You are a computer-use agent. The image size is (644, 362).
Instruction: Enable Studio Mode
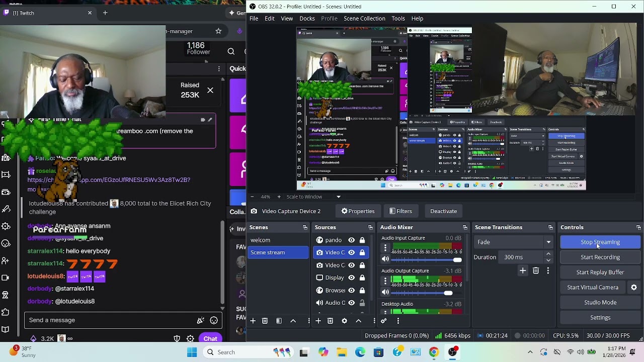600,303
